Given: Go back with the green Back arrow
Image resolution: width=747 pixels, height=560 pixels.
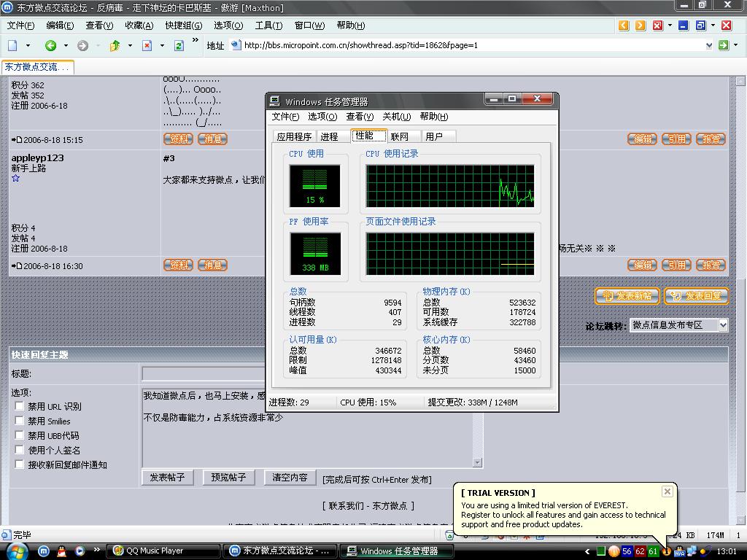Looking at the screenshot, I should tap(50, 46).
